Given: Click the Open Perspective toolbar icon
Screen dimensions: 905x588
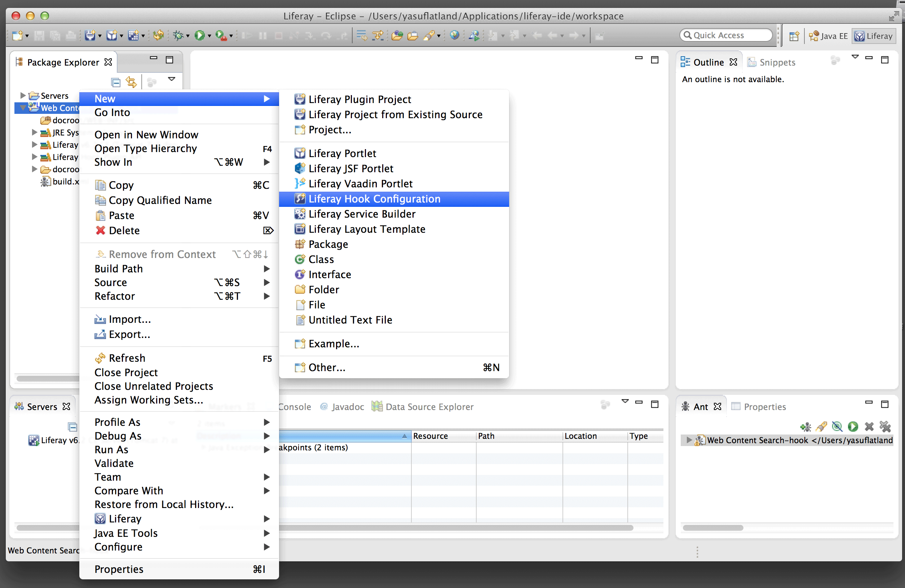Looking at the screenshot, I should click(x=794, y=36).
